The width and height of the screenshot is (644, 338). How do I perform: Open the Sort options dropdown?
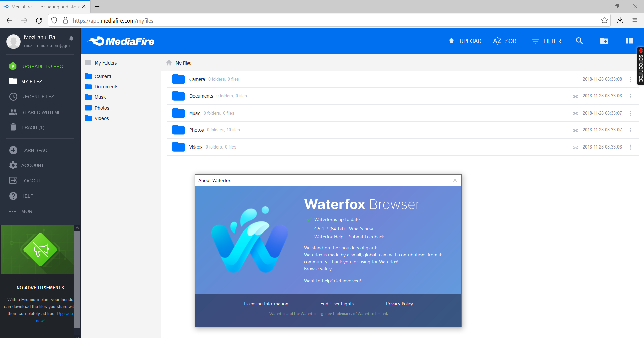click(506, 41)
